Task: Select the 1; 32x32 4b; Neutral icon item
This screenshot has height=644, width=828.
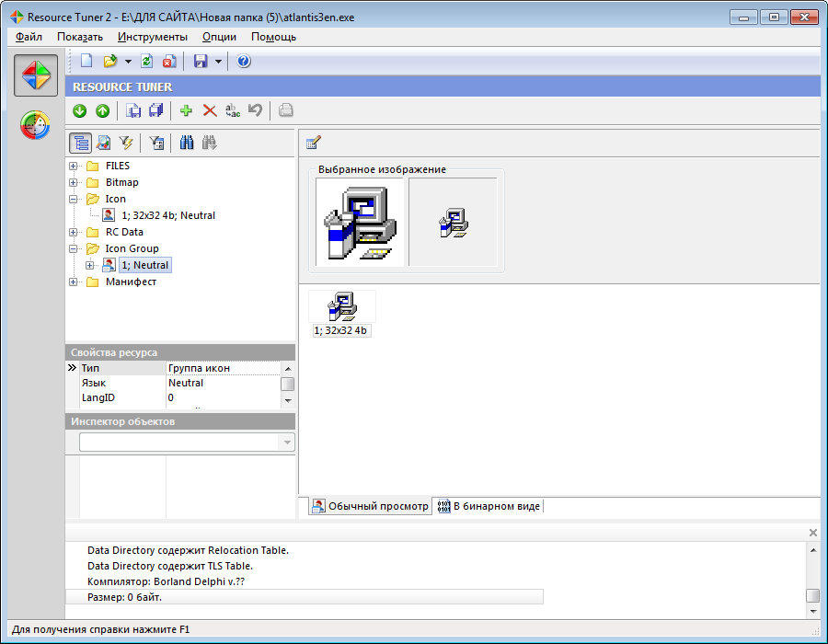Action: click(x=168, y=215)
